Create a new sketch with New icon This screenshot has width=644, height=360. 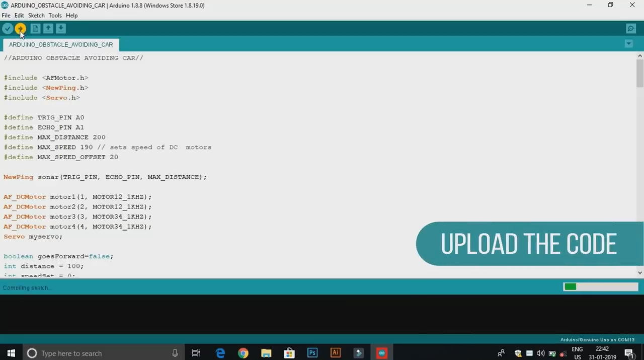pos(35,29)
